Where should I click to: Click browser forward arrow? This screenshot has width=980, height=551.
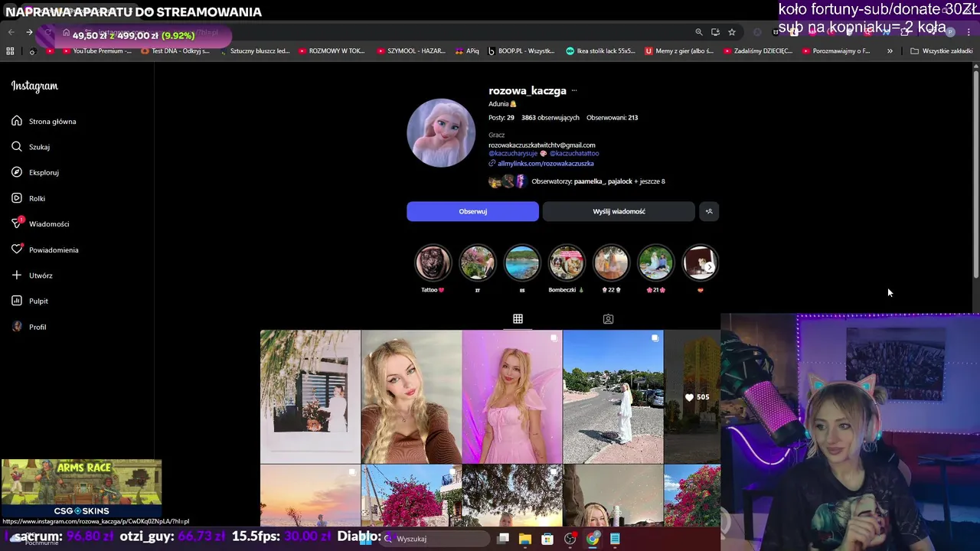29,32
